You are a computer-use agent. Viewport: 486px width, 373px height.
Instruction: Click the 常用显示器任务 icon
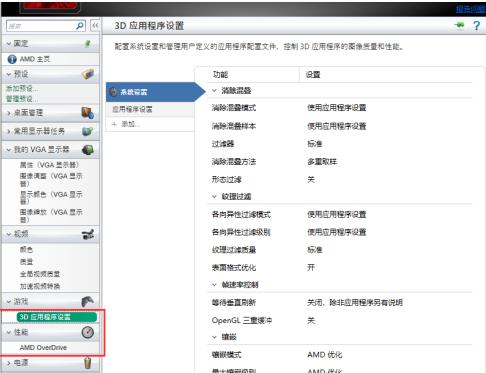(88, 131)
